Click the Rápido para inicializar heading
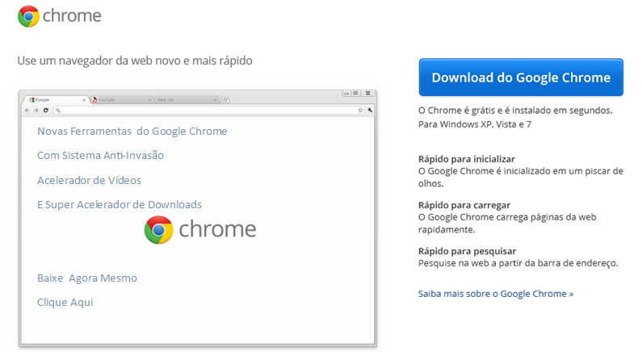The width and height of the screenshot is (642, 364). click(466, 159)
